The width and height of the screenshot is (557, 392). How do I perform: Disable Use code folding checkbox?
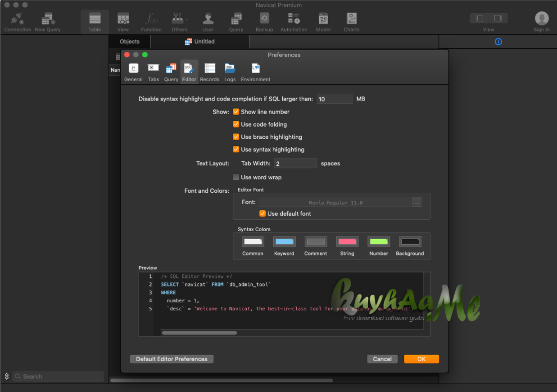[236, 124]
